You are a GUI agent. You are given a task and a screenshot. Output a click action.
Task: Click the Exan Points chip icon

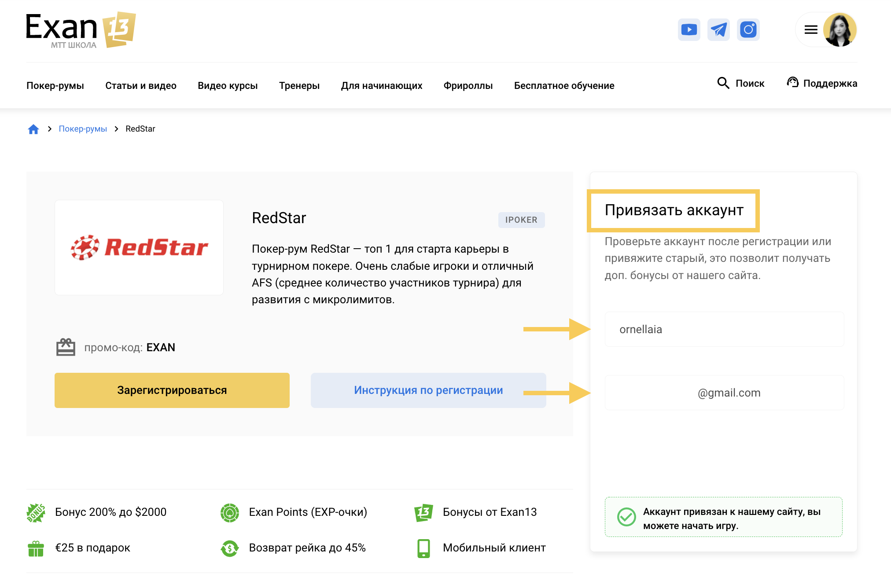point(230,513)
